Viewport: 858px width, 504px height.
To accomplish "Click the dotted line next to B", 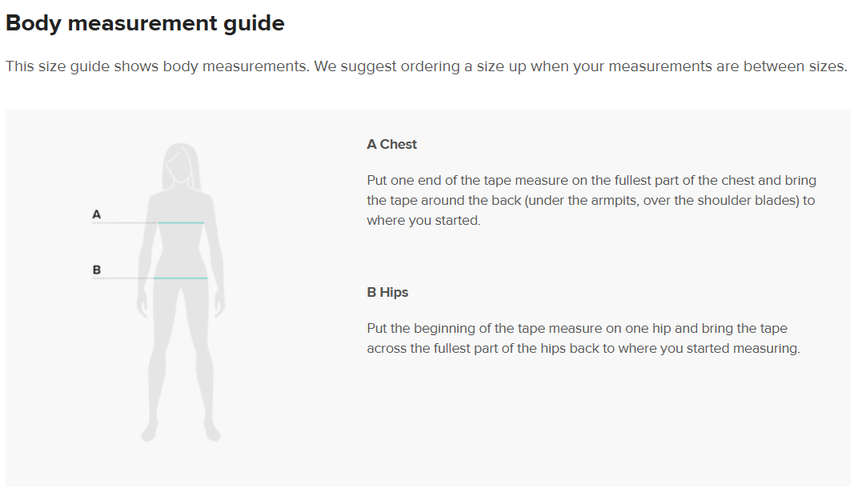I will coord(122,278).
